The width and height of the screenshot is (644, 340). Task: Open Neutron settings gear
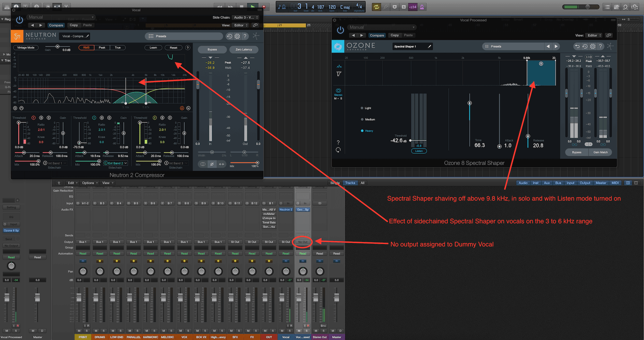pyautogui.click(x=237, y=36)
